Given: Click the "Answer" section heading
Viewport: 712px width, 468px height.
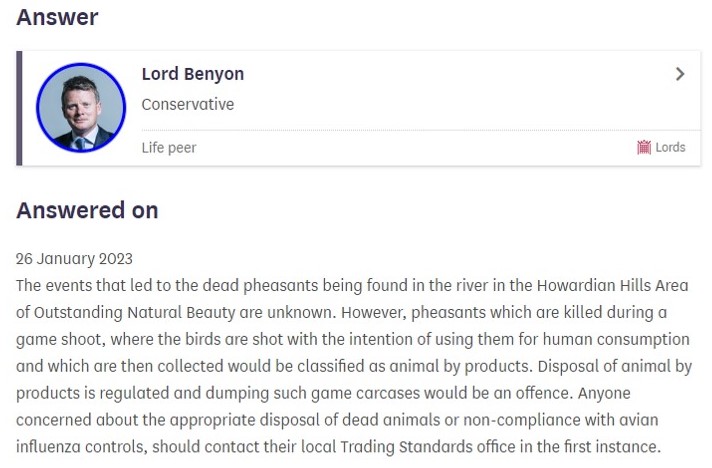Looking at the screenshot, I should coord(57,17).
